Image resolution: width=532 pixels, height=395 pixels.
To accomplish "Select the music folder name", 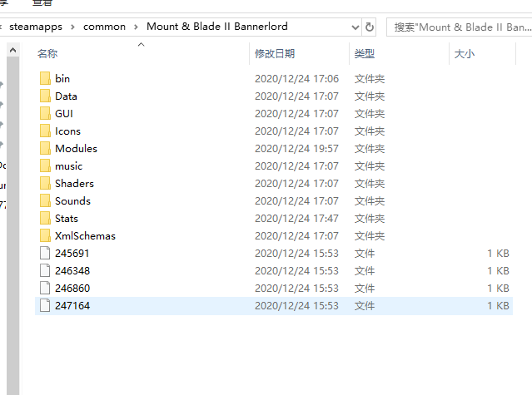I will [69, 166].
